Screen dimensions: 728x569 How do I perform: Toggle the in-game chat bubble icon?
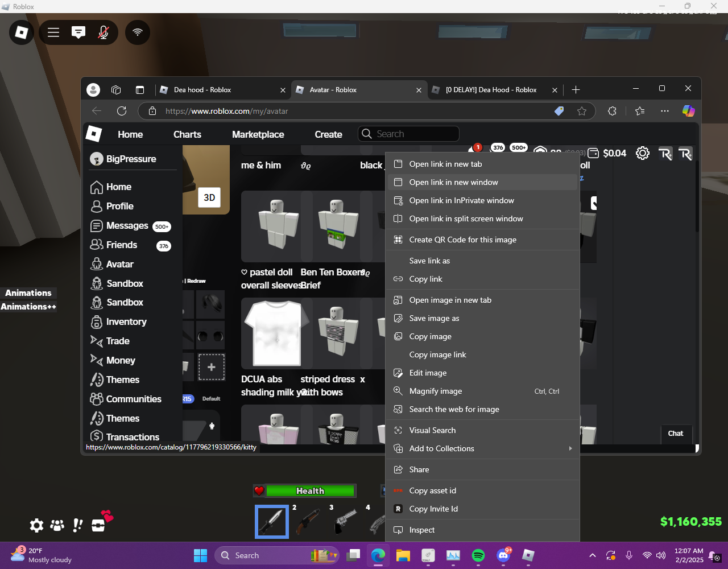pyautogui.click(x=78, y=32)
